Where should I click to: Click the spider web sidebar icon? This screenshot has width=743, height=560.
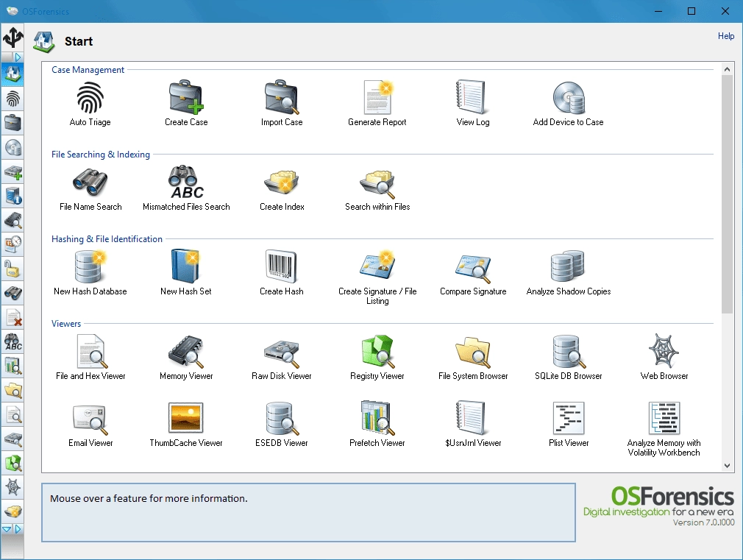[x=13, y=487]
